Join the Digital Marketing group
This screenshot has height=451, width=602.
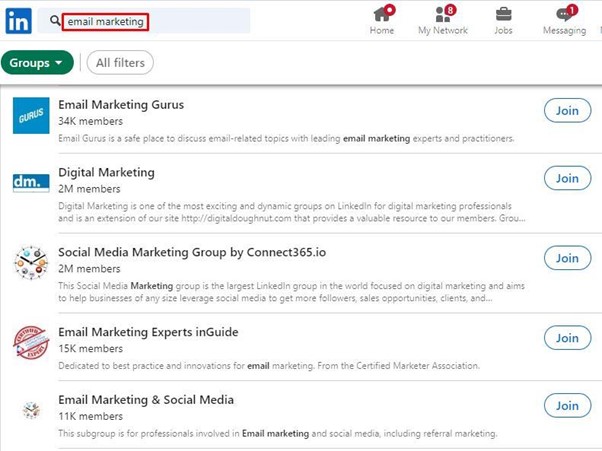(x=567, y=178)
